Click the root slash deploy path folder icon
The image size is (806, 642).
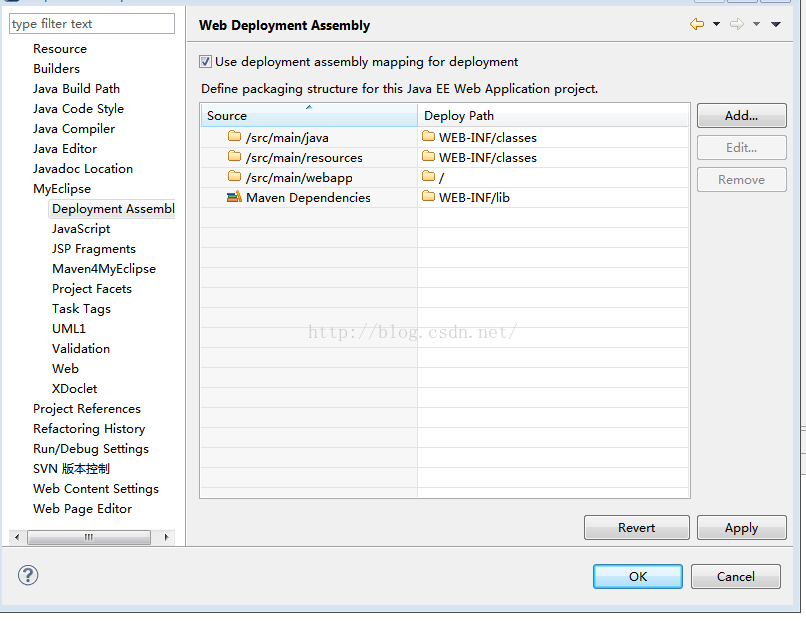tap(428, 176)
